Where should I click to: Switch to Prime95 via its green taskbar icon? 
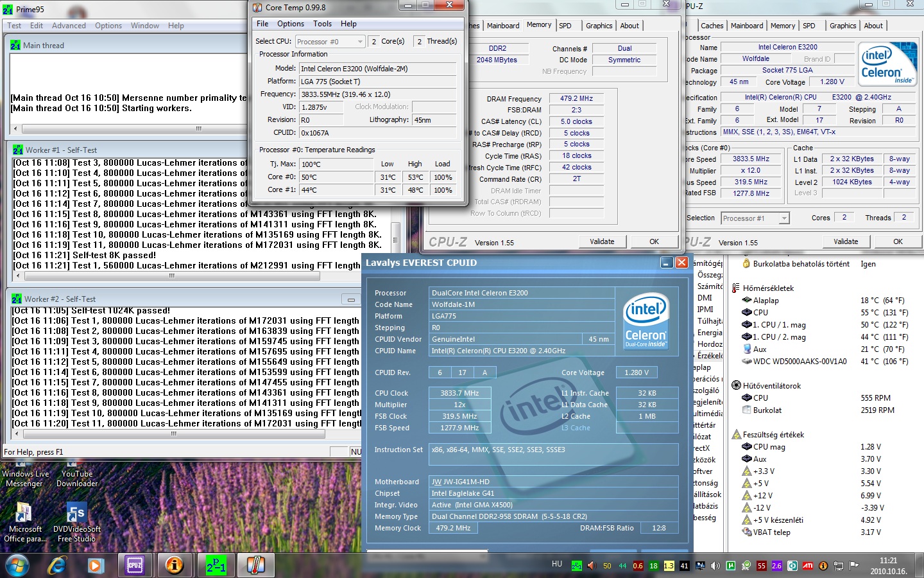[216, 565]
